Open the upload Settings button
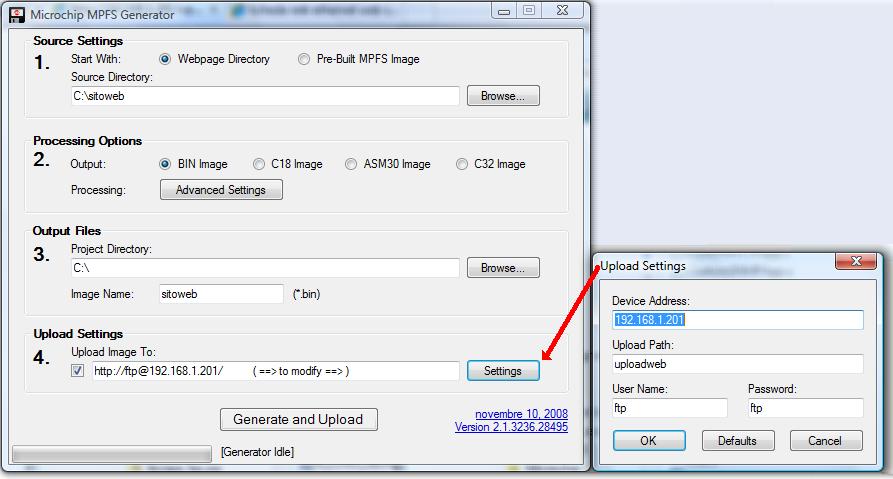This screenshot has width=893, height=479. click(x=503, y=371)
